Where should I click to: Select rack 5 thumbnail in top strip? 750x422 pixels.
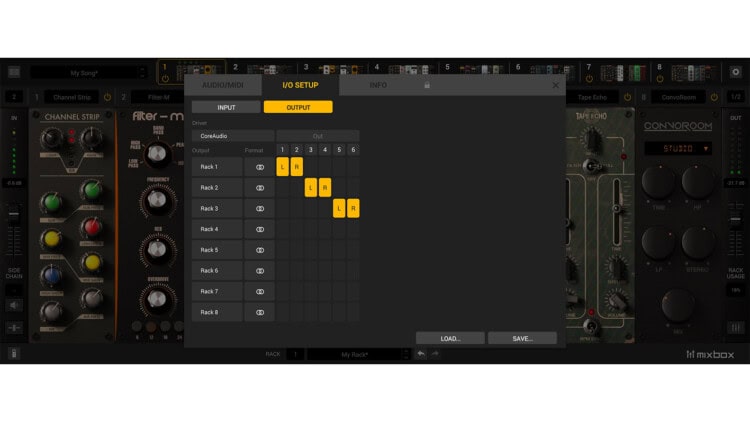[476, 72]
